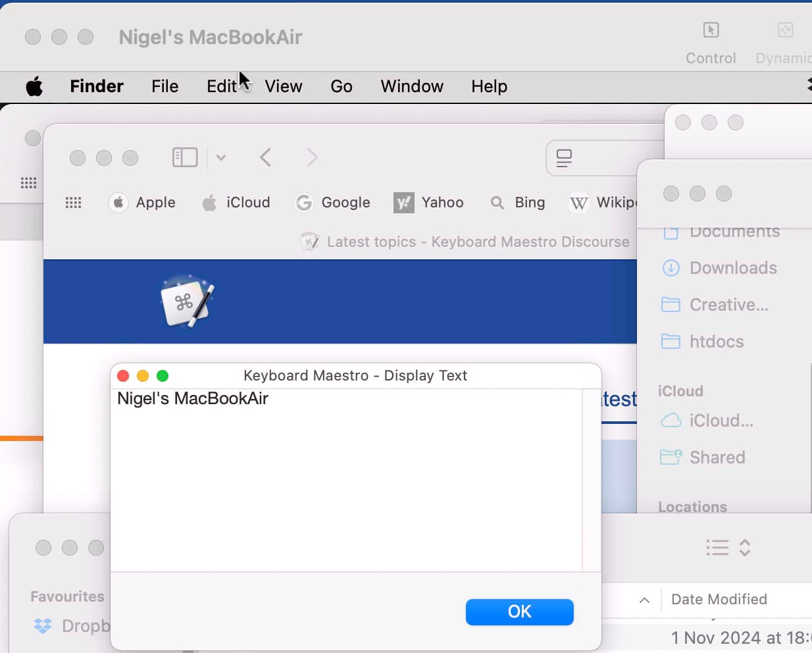Click the text "Nigel's MacBookAir" in the dialog
The height and width of the screenshot is (653, 812).
coord(193,398)
